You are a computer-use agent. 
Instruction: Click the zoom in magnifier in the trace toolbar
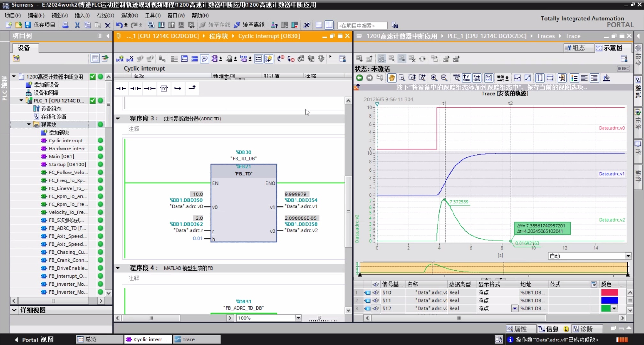click(x=434, y=78)
